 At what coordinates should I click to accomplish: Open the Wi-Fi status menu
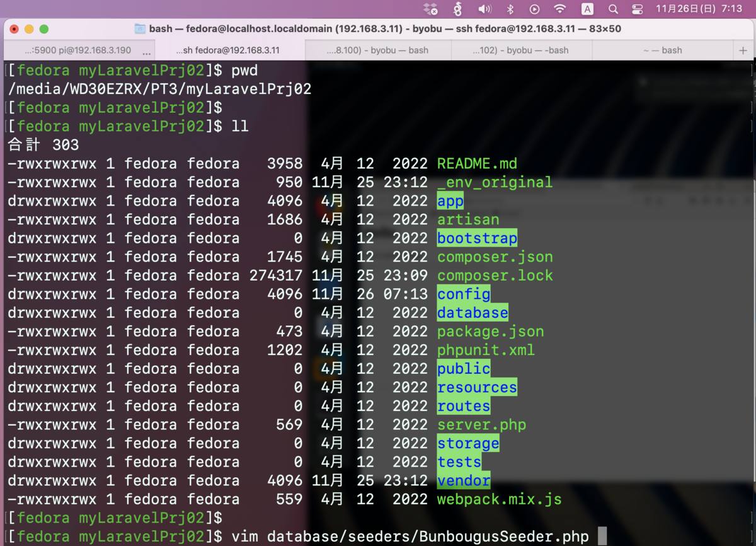tap(559, 9)
